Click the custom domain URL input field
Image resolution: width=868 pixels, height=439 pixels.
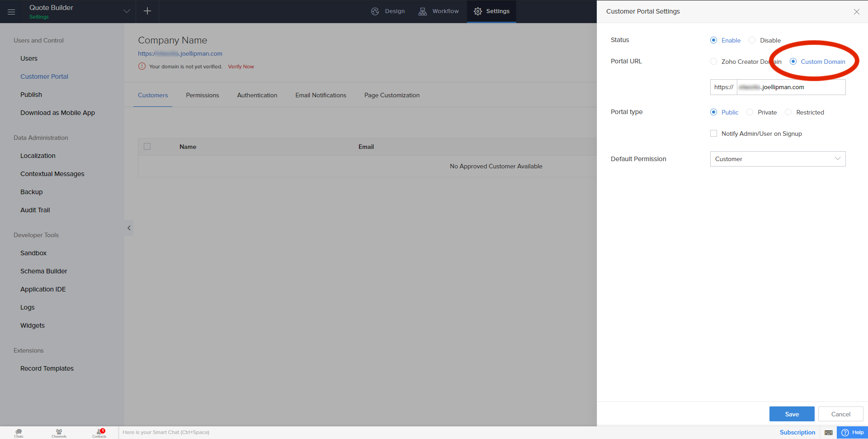(x=790, y=87)
